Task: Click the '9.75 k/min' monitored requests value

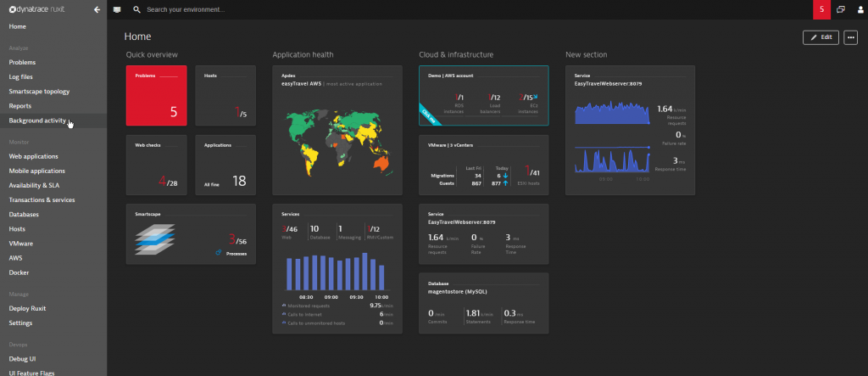Action: (x=381, y=306)
